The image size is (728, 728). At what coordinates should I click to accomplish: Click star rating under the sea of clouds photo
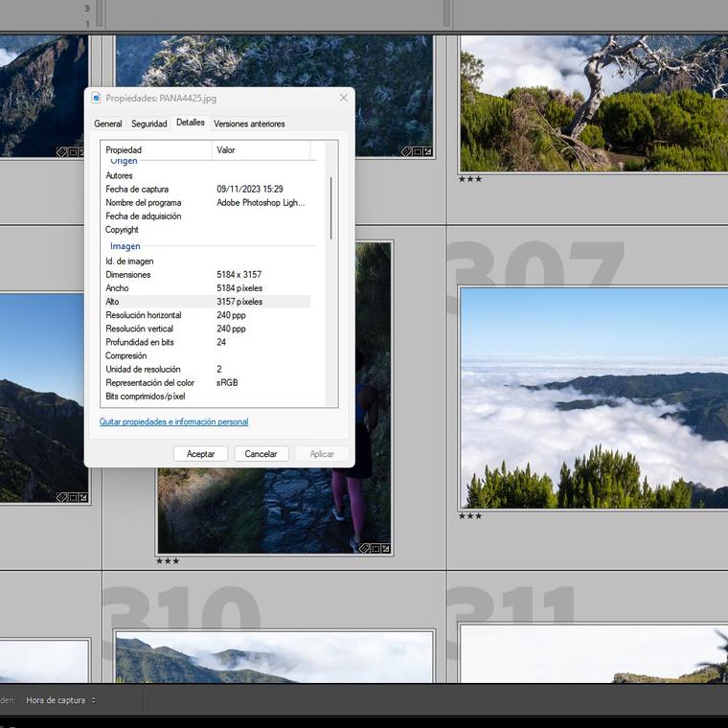(x=469, y=516)
